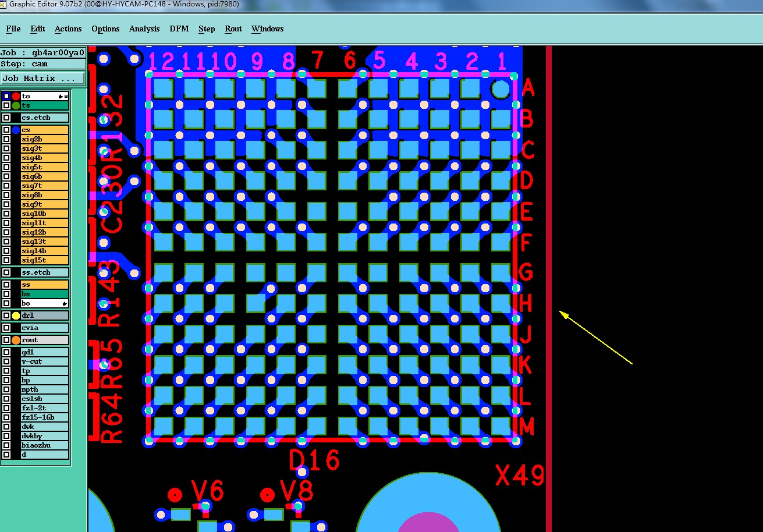The image size is (763, 532).
Task: Select layer 'bo' in the layer list
Action: pyautogui.click(x=45, y=303)
